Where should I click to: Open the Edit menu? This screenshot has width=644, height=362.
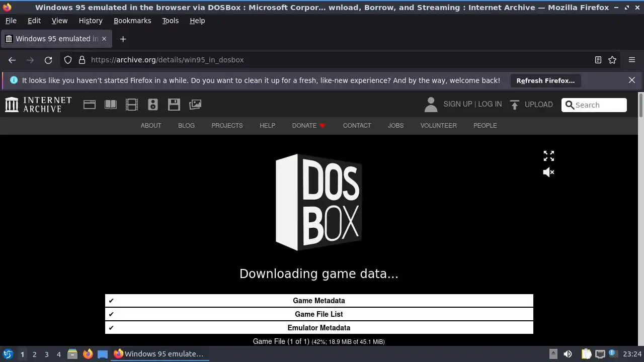pos(34,21)
